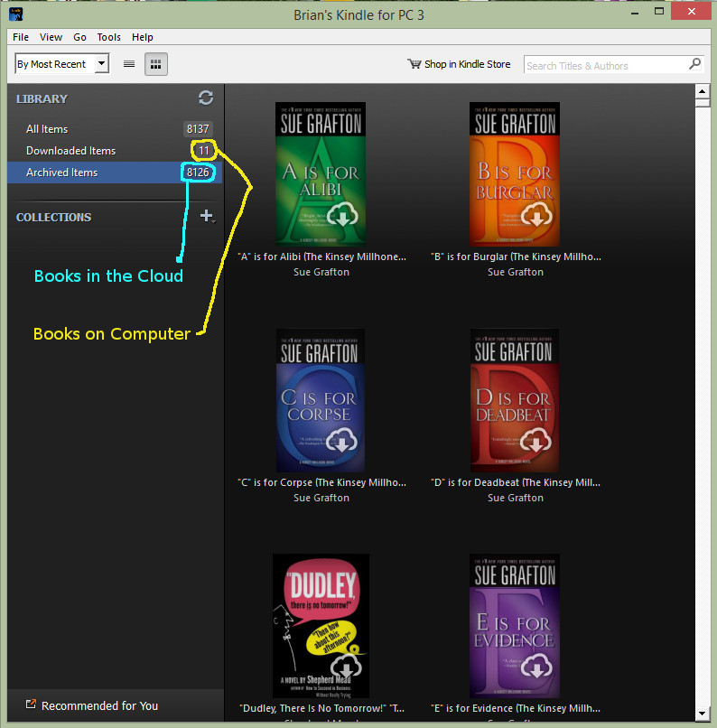This screenshot has width=717, height=728.
Task: Click "E" is for Evidence title text
Action: click(516, 708)
